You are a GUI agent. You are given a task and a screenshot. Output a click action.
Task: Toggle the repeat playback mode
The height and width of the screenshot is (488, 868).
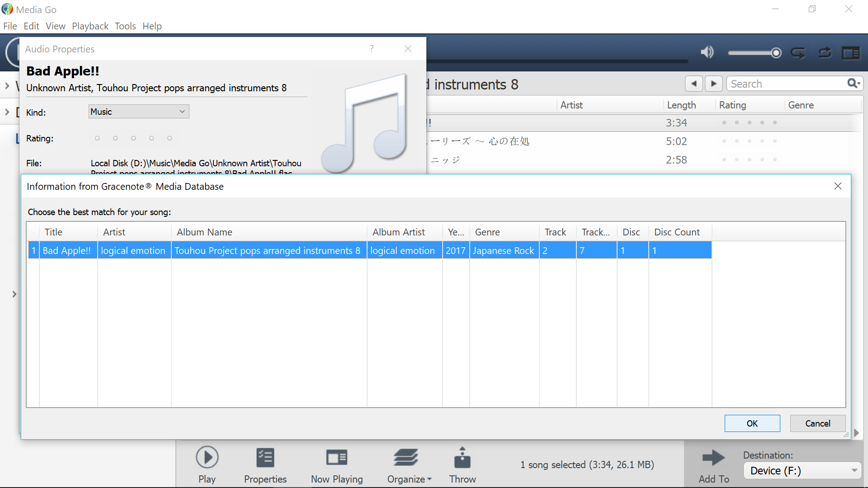798,53
